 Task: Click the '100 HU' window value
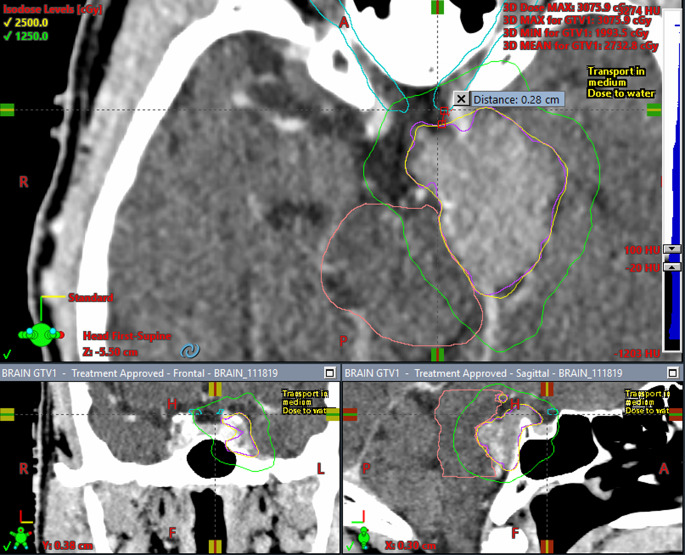642,250
